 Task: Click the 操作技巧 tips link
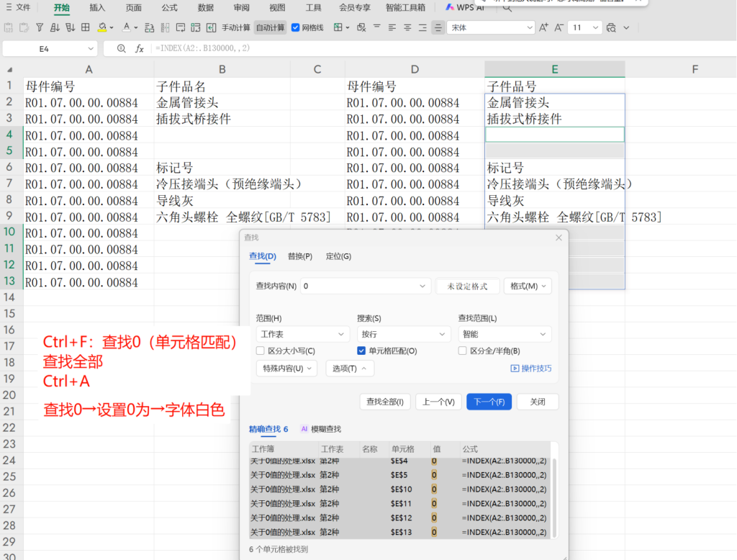531,368
